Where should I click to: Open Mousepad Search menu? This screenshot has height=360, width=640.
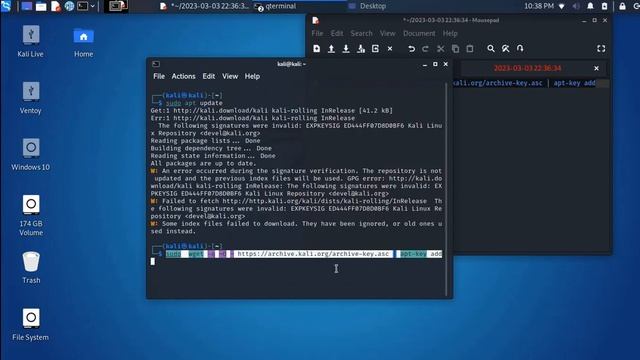point(361,33)
